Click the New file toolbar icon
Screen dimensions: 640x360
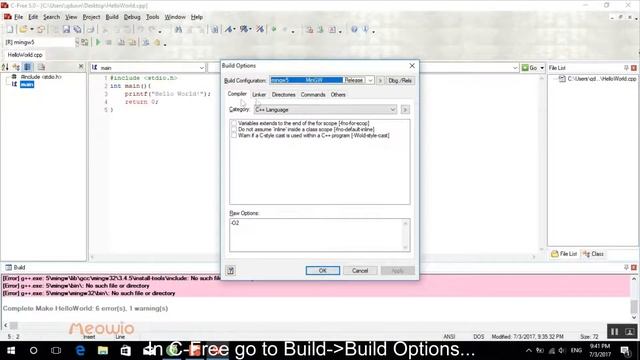point(10,29)
